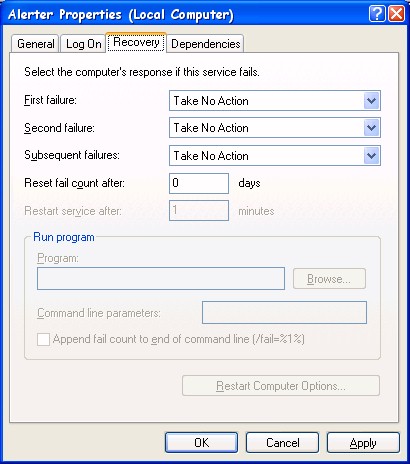This screenshot has height=464, width=410.
Task: Click the Command line parameters field
Action: 284,313
